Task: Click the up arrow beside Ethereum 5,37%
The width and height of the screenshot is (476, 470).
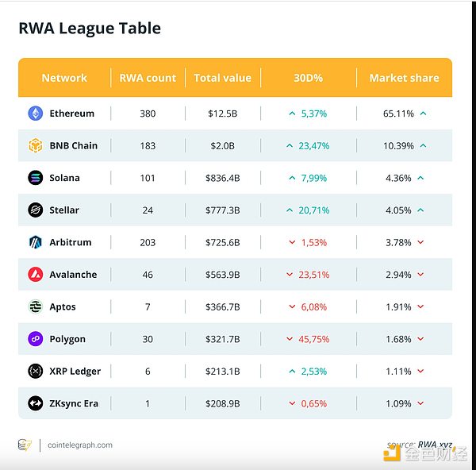Action: (x=293, y=114)
